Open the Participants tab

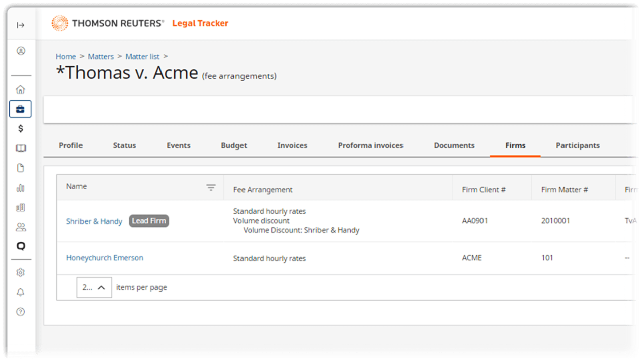coord(578,145)
